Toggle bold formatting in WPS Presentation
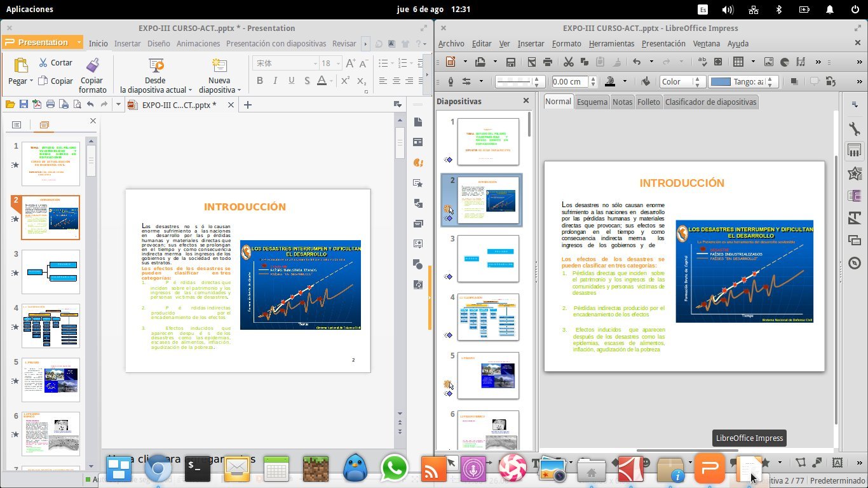This screenshot has width=868, height=488. pos(259,81)
